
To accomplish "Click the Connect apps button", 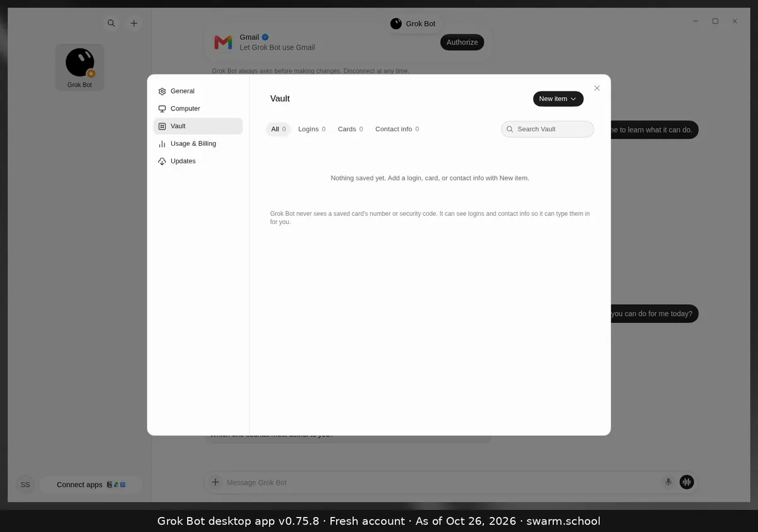I will pos(91,485).
